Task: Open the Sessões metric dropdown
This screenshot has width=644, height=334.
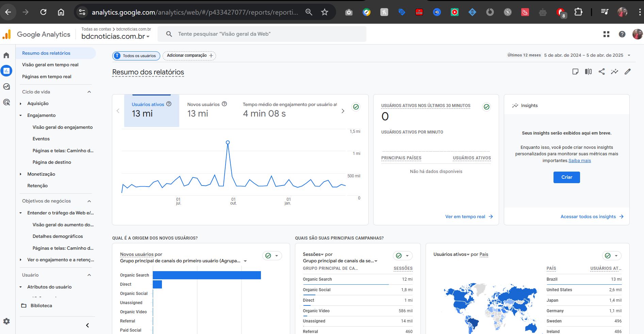Action: [313, 254]
